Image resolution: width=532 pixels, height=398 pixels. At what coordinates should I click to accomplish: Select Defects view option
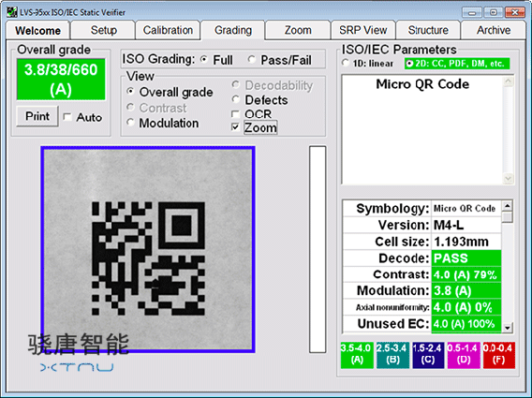[x=236, y=100]
